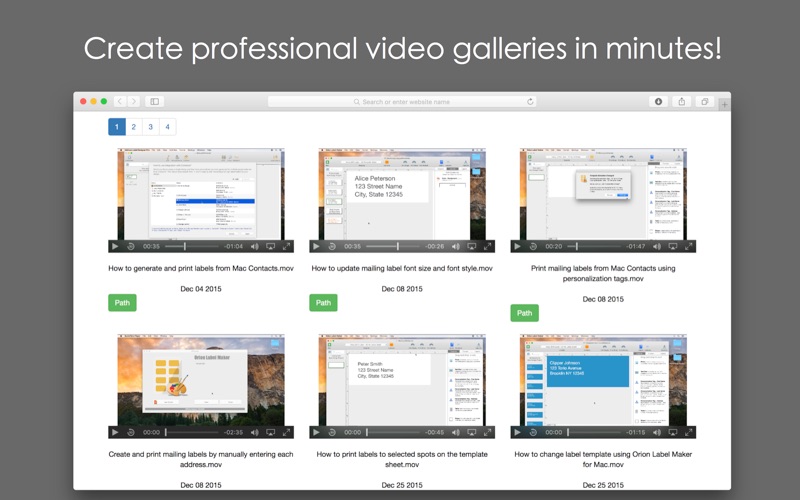Click the Safari downloads icon

(x=658, y=102)
